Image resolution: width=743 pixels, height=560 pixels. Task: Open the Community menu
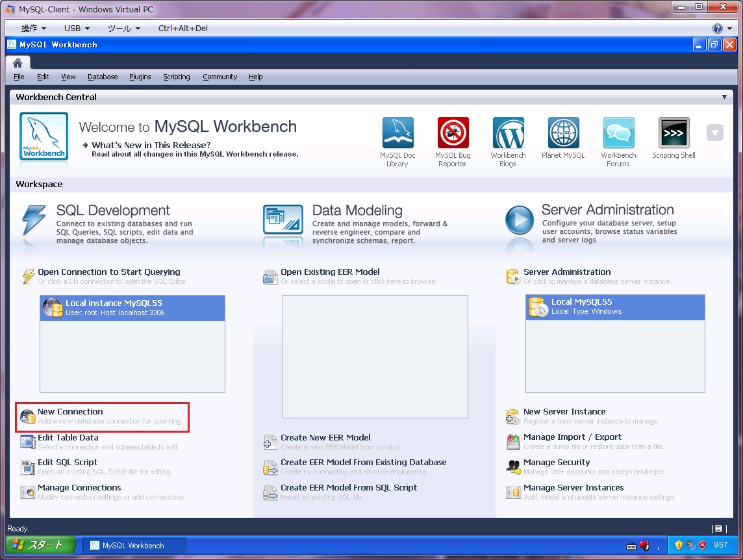(220, 77)
